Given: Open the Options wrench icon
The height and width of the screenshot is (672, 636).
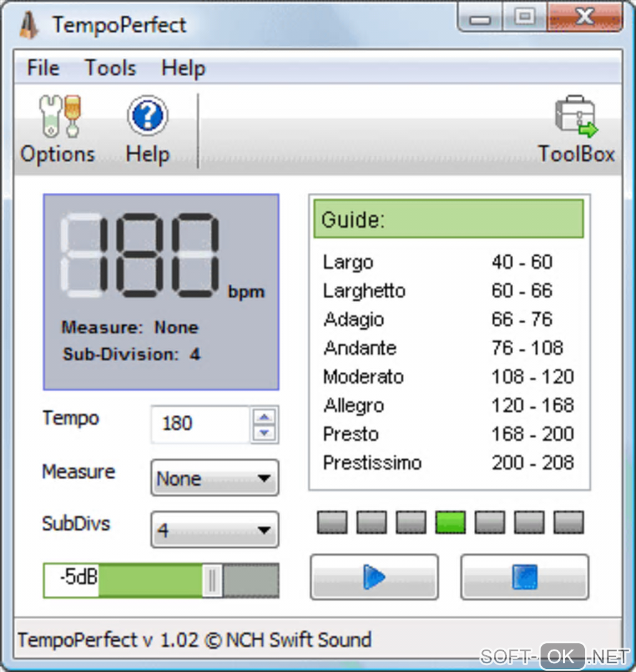Looking at the screenshot, I should 59,116.
